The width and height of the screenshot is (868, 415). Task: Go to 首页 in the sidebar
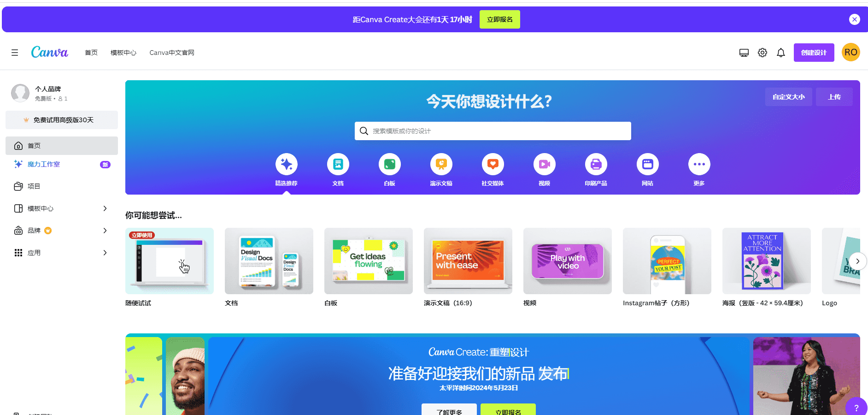pos(62,146)
